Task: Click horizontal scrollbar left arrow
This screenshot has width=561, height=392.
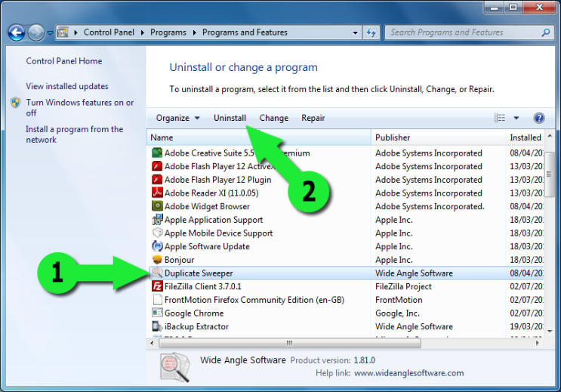Action: click(x=152, y=343)
